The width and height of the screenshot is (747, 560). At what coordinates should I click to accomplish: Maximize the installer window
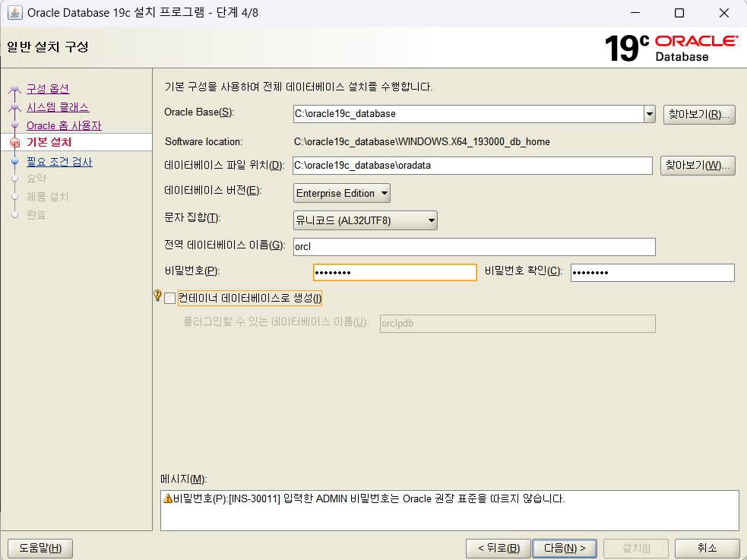click(679, 13)
